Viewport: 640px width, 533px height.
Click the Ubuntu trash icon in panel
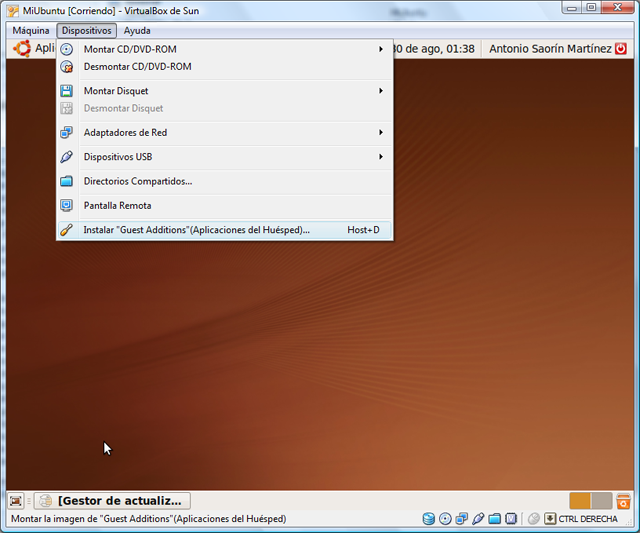[x=623, y=501]
